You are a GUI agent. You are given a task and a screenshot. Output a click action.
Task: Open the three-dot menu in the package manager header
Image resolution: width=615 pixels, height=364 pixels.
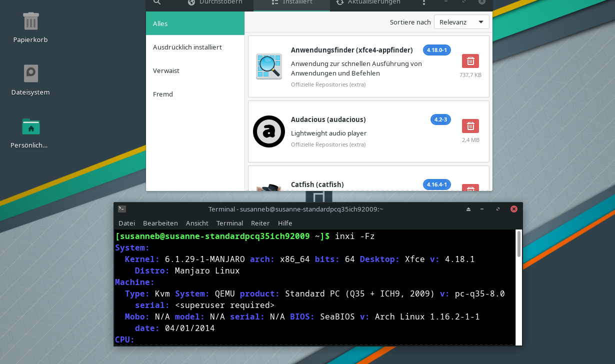424,2
